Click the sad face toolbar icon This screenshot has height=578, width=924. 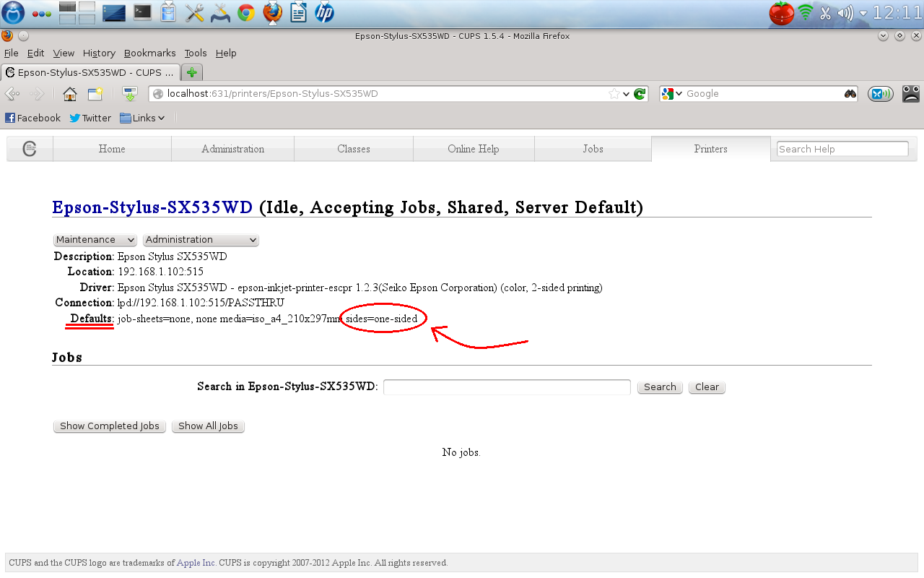pos(911,93)
